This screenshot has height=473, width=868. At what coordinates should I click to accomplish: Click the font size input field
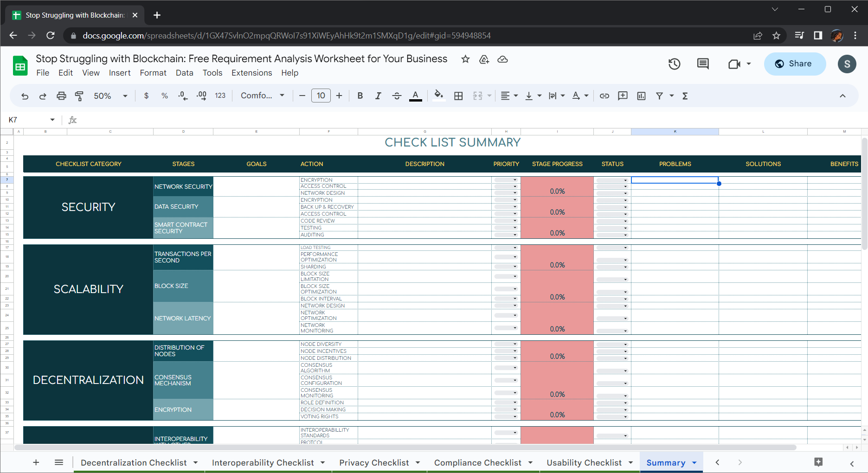point(321,96)
